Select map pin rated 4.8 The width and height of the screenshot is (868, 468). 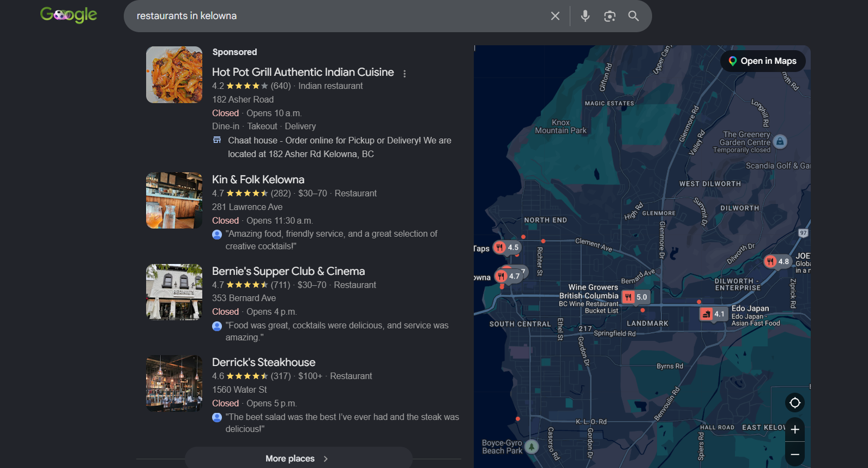point(777,261)
